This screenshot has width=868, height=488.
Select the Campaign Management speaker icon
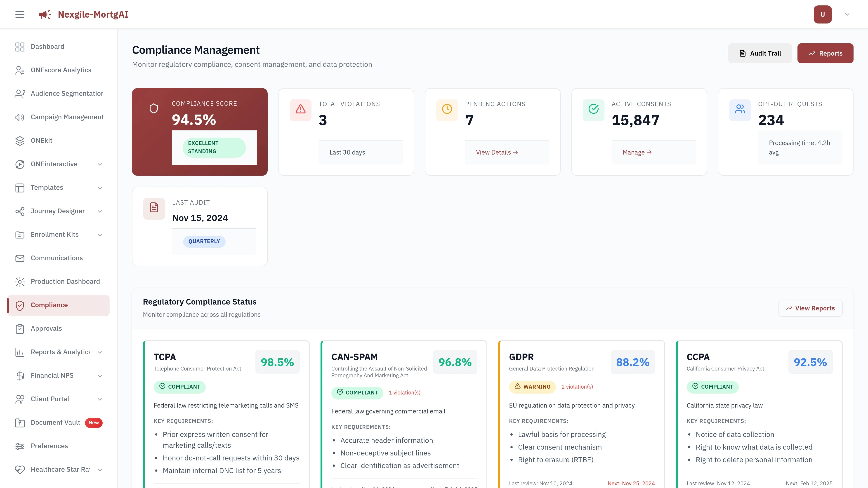pos(20,117)
